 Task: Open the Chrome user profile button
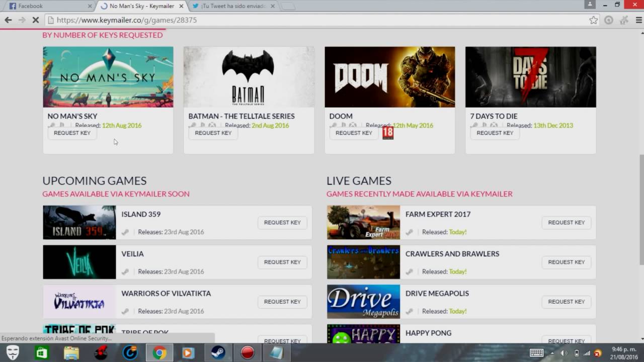click(x=590, y=5)
